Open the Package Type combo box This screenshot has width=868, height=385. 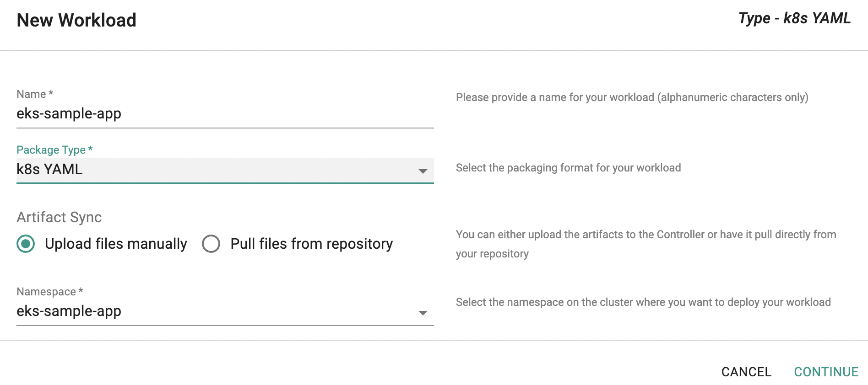coord(225,170)
